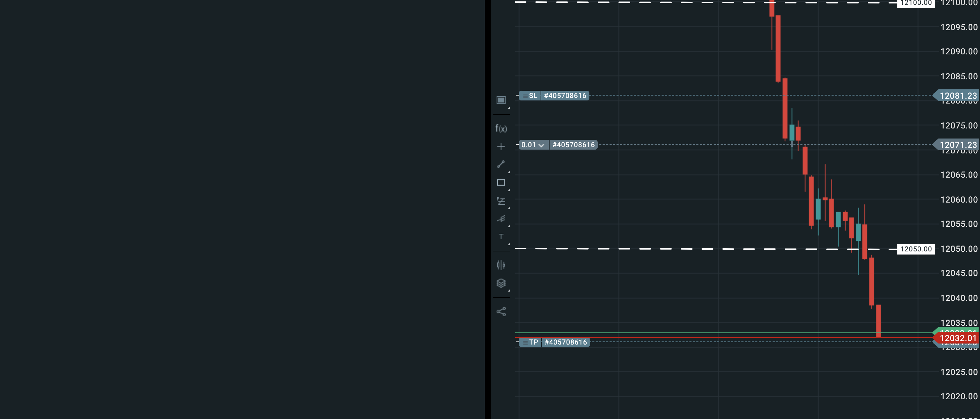Select the 12100.00 horizontal line label
This screenshot has height=419, width=980.
(915, 3)
